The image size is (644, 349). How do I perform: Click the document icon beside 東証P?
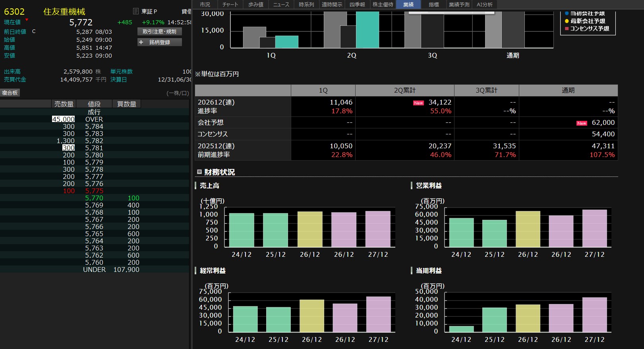(x=136, y=11)
